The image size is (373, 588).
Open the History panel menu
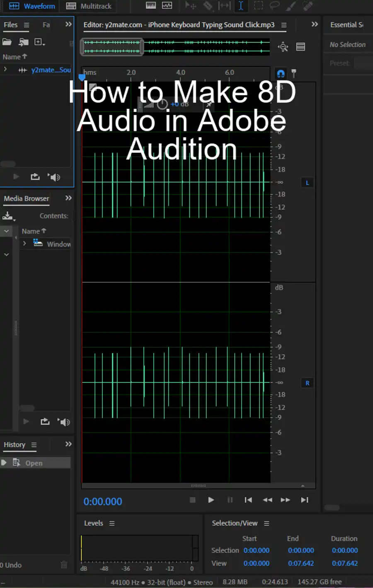point(34,445)
